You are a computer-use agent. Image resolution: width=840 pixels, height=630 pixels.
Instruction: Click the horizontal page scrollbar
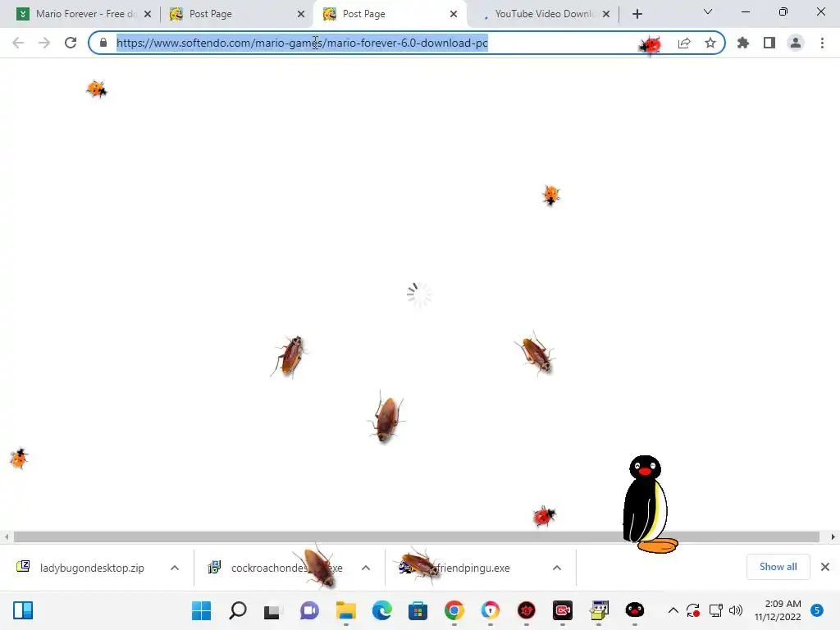pyautogui.click(x=416, y=536)
